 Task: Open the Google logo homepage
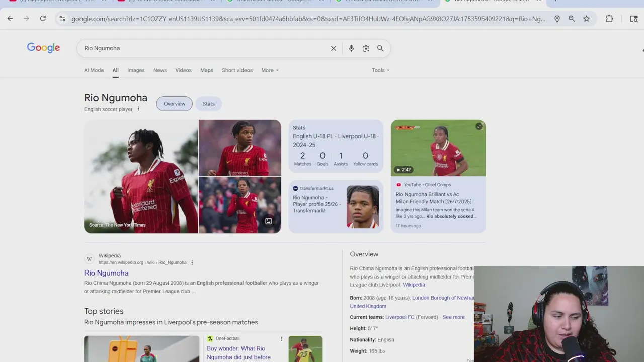(x=43, y=48)
